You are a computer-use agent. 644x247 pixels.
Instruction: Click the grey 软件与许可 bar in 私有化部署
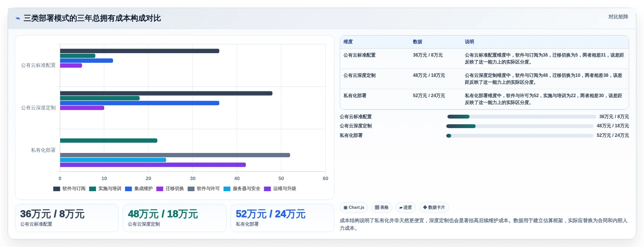(x=175, y=155)
